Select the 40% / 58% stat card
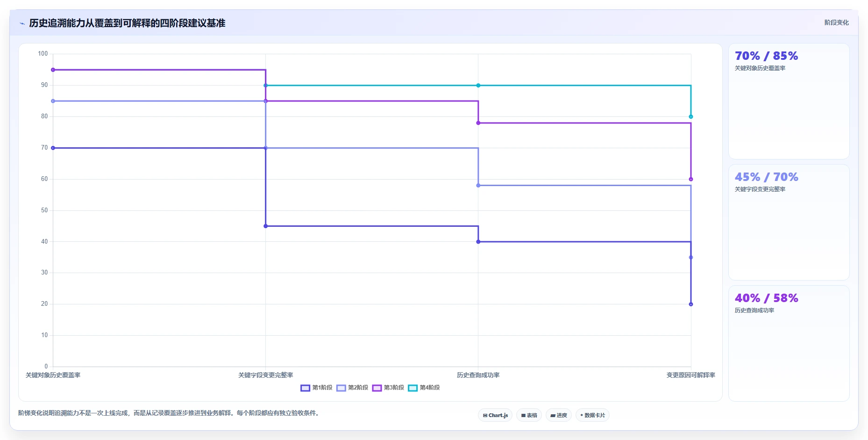 [x=789, y=343]
